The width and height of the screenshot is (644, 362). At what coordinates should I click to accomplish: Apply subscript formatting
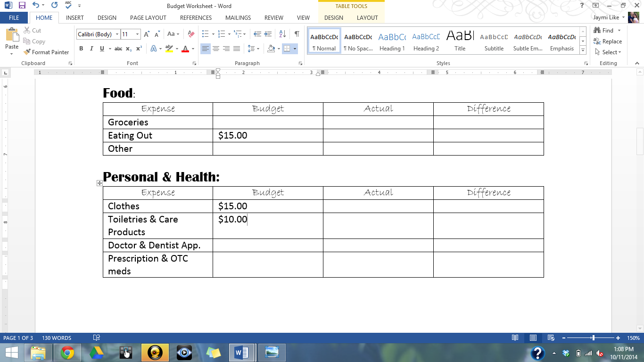(128, 49)
